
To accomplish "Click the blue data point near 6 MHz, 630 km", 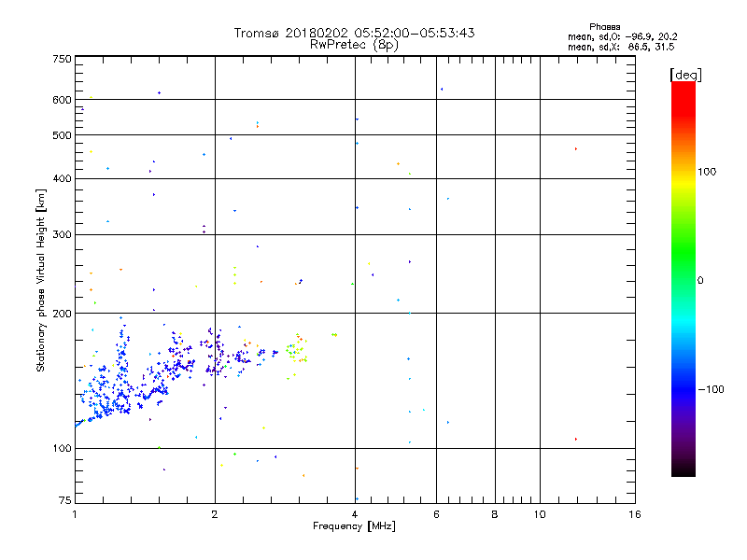I will pyautogui.click(x=442, y=89).
